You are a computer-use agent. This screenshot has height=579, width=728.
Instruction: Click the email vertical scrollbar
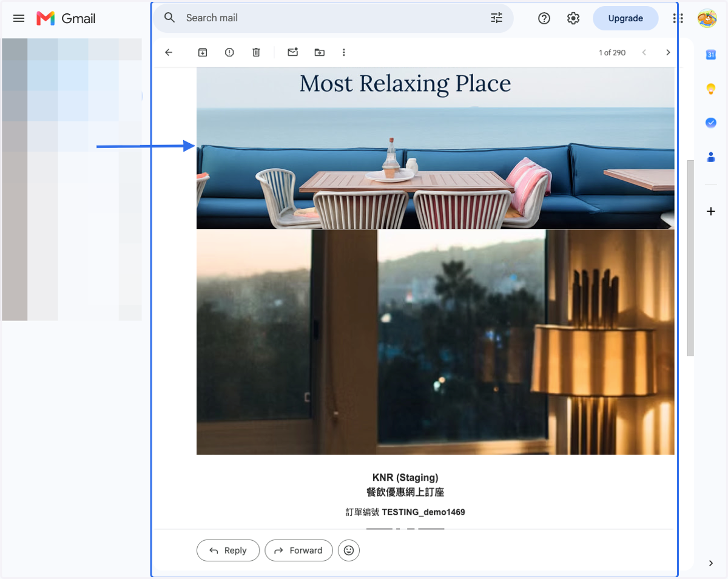click(x=690, y=258)
